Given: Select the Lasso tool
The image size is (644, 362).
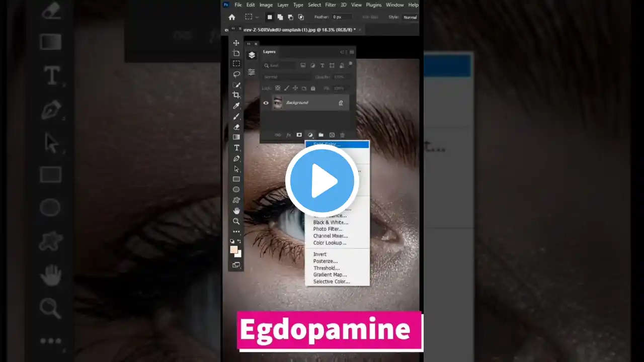Looking at the screenshot, I should pos(236,74).
